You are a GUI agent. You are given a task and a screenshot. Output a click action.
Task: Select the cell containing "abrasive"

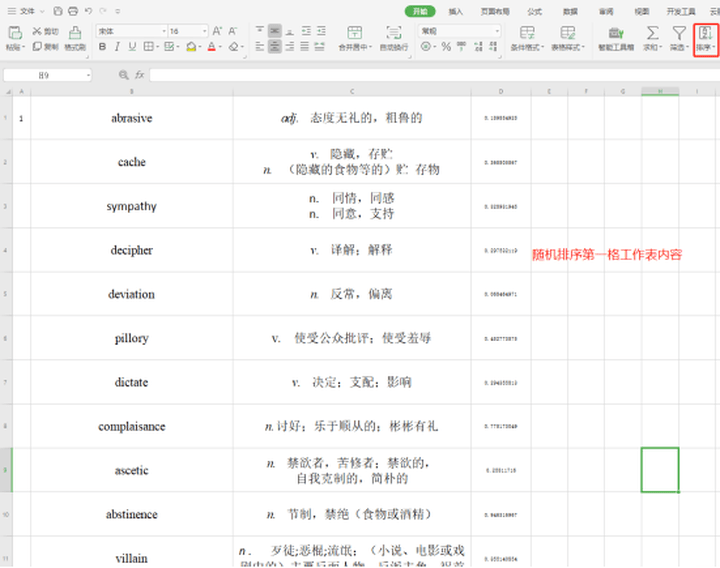(x=132, y=118)
